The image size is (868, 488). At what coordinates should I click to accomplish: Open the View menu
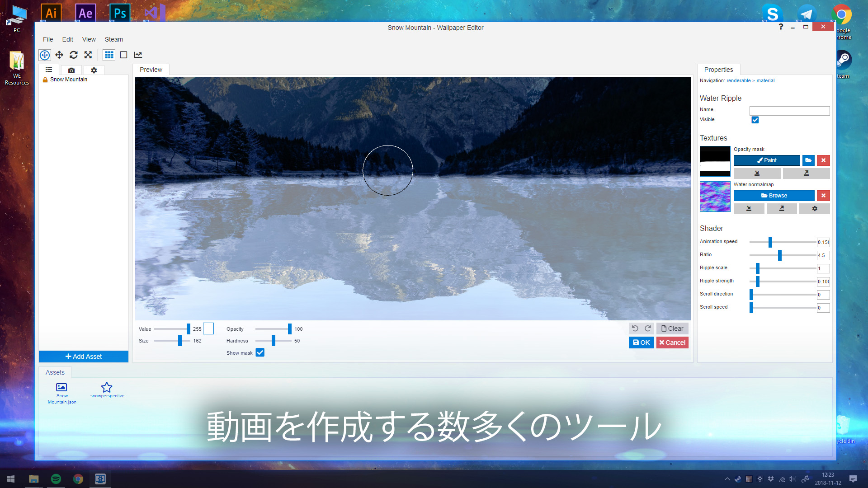(x=89, y=39)
